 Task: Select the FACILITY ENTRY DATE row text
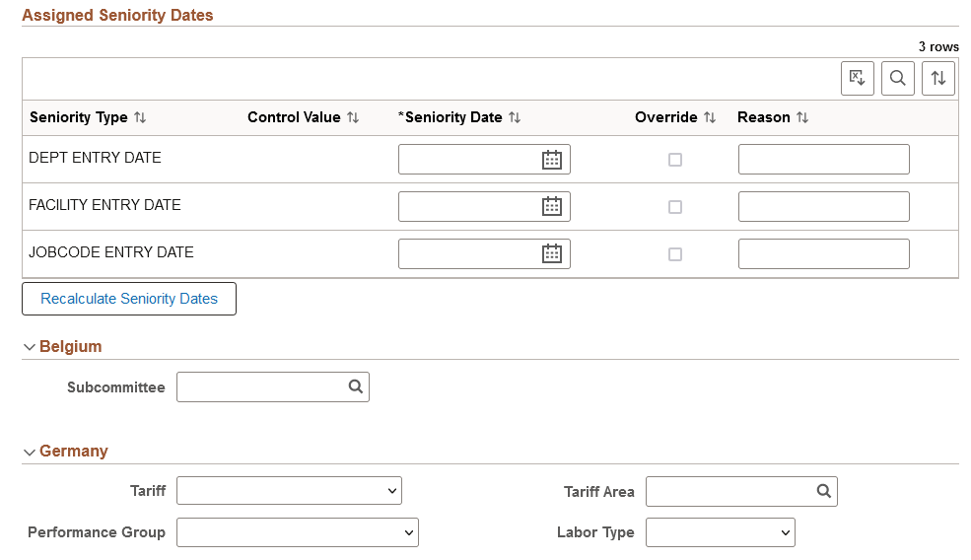click(104, 205)
